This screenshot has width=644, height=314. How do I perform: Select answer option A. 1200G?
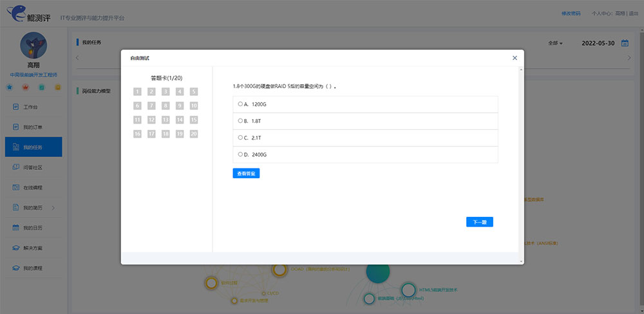240,104
